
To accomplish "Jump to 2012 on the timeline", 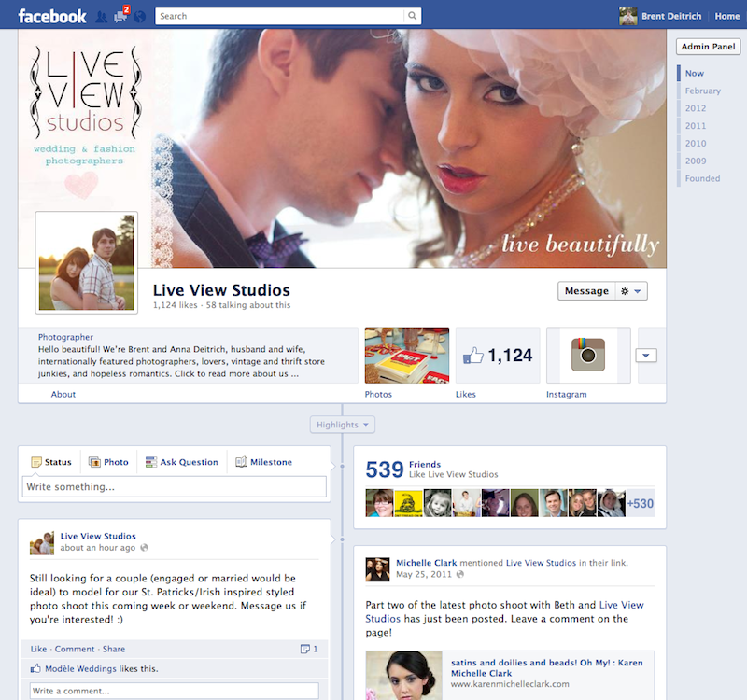I will [696, 108].
